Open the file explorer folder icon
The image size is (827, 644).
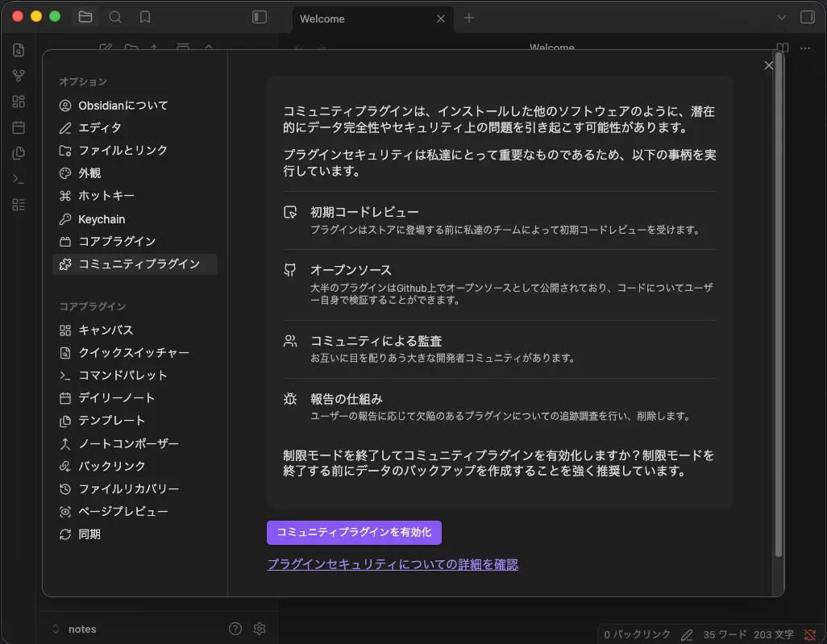coord(85,18)
